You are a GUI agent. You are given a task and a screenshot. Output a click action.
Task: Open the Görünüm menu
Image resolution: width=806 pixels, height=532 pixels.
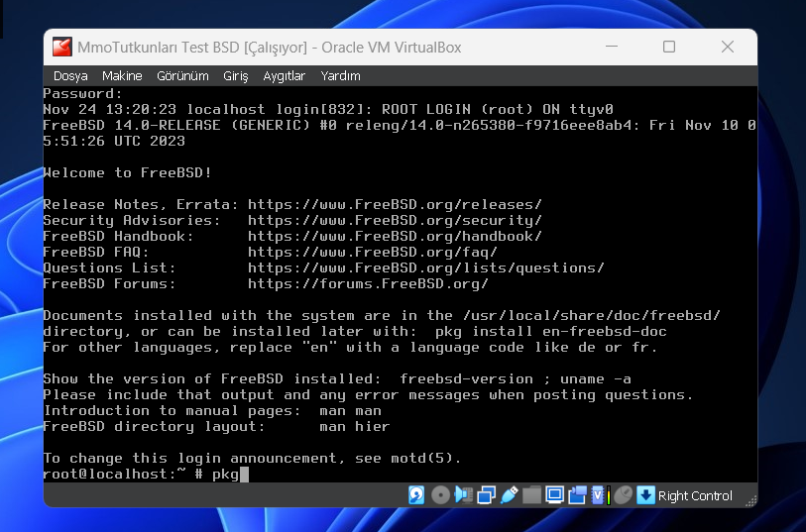[x=182, y=76]
